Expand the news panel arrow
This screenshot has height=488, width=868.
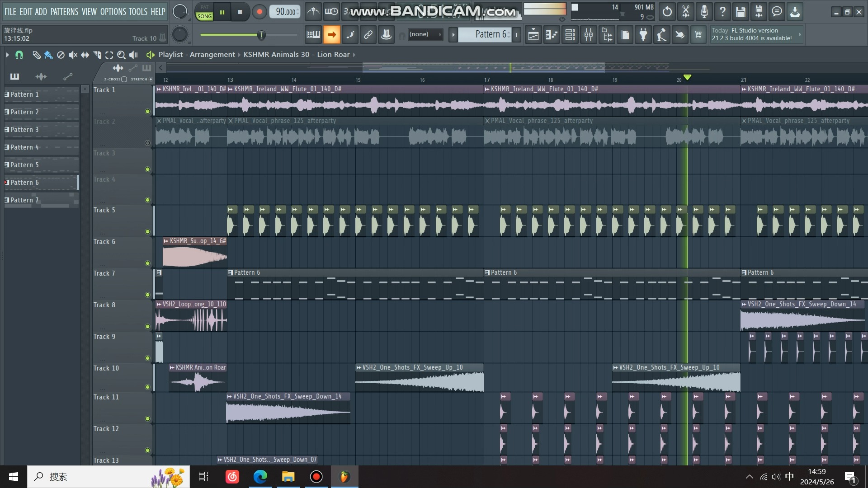click(800, 34)
